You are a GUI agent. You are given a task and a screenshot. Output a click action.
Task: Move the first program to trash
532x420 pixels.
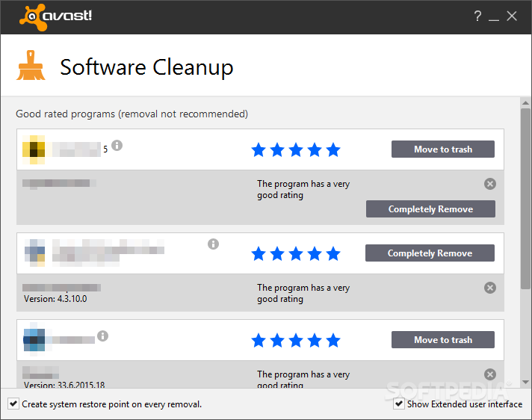click(x=443, y=149)
